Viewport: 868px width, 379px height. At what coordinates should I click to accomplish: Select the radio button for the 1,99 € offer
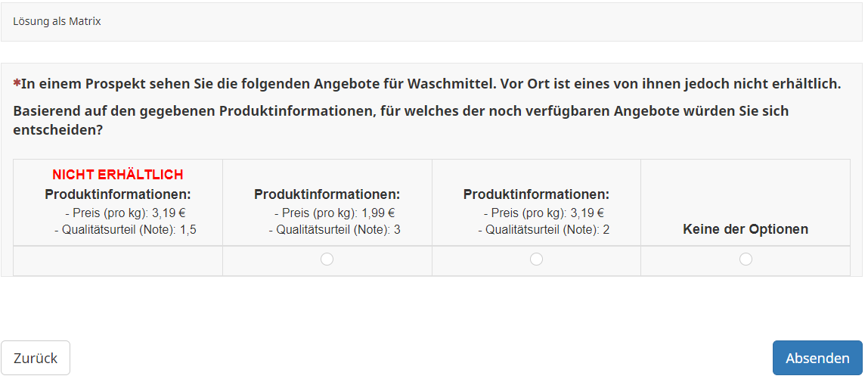click(x=327, y=259)
